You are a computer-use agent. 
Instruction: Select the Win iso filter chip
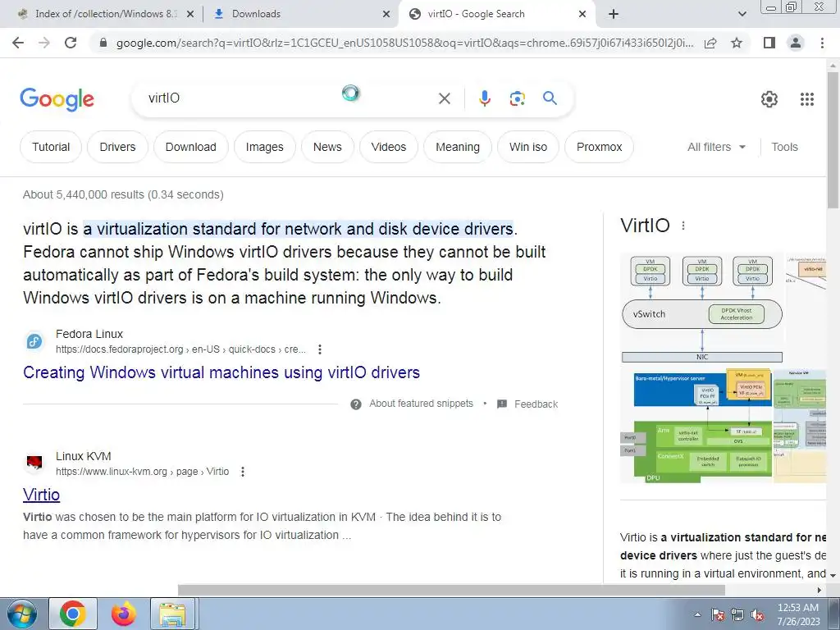point(528,147)
